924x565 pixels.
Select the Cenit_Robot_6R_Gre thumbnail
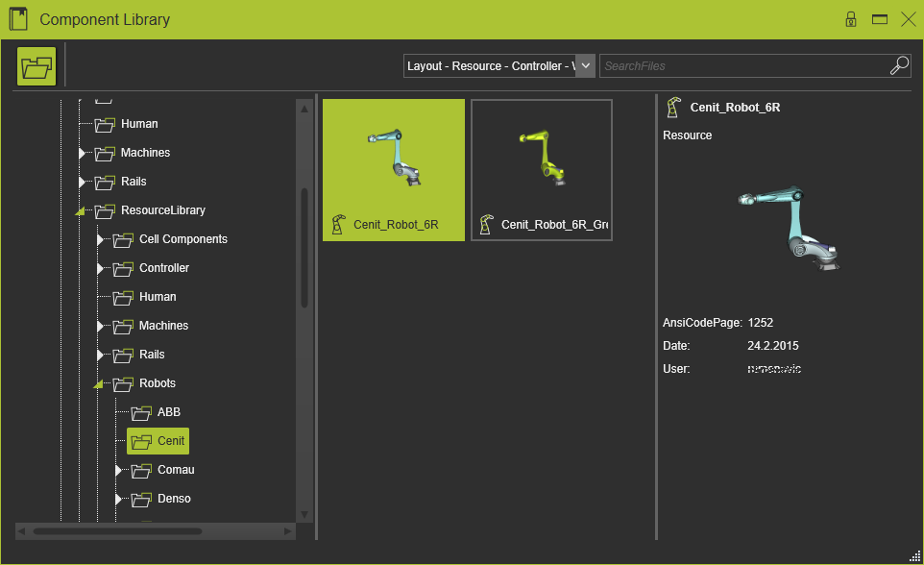541,169
